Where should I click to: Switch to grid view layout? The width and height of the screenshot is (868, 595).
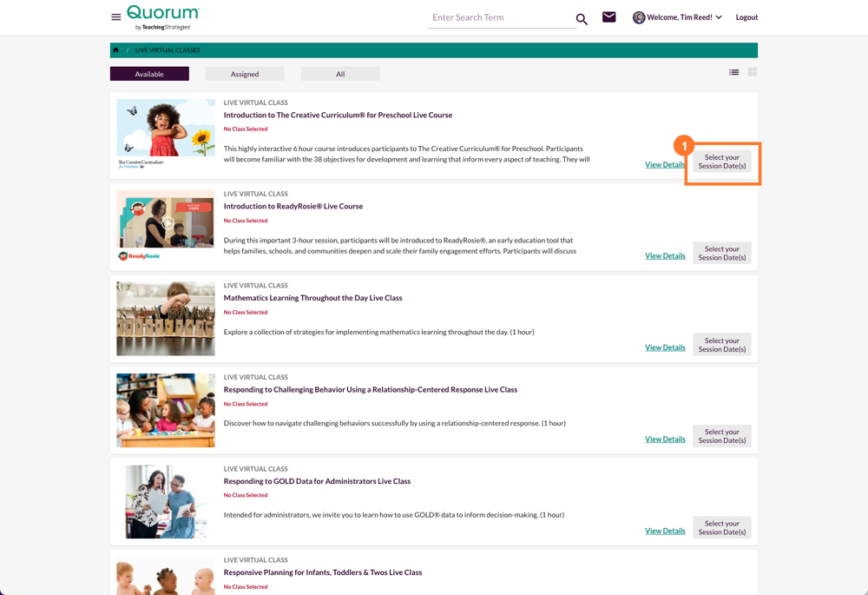[752, 72]
